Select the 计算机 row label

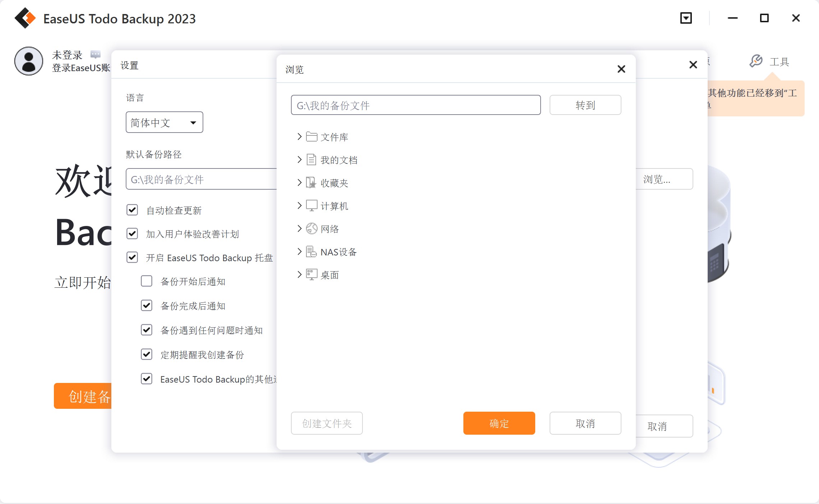click(x=334, y=206)
